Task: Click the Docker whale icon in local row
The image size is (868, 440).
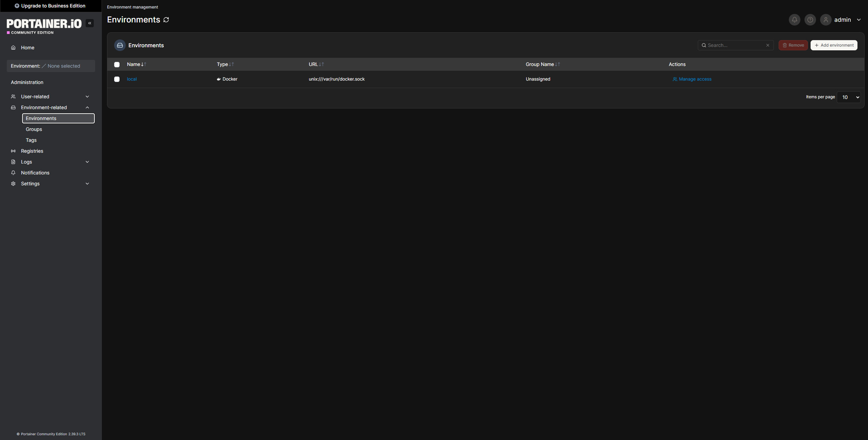Action: point(219,79)
